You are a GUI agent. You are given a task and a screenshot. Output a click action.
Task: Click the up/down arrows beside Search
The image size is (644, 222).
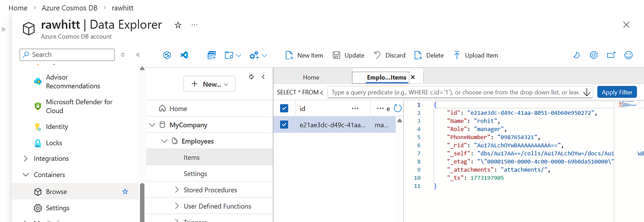[x=123, y=55]
